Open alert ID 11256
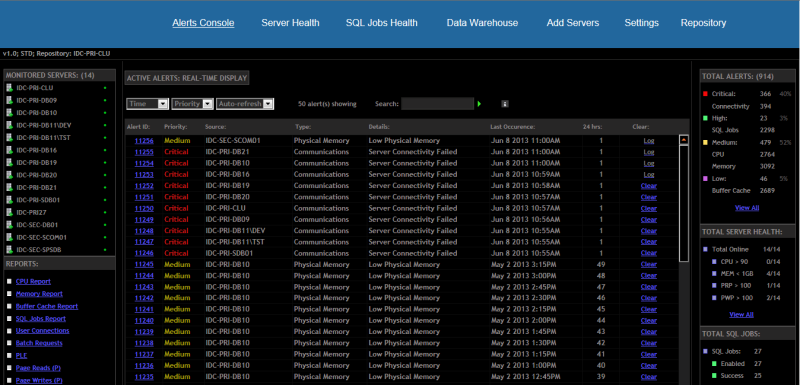800x385 pixels. 144,141
